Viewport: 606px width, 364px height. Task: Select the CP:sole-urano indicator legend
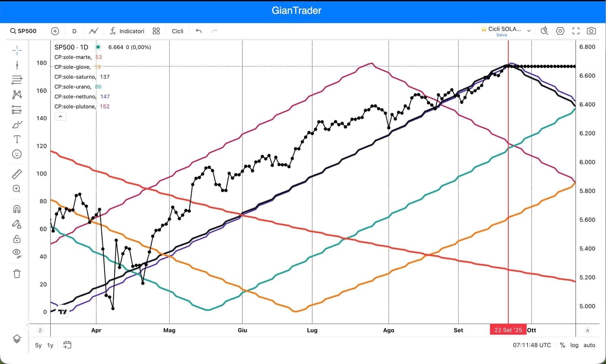pyautogui.click(x=73, y=87)
